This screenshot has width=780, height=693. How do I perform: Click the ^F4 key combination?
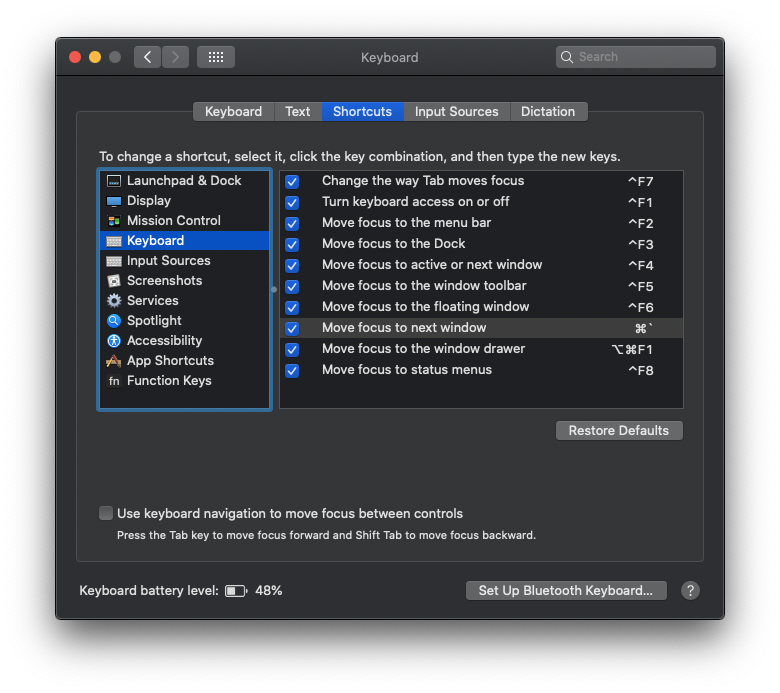[x=641, y=266]
